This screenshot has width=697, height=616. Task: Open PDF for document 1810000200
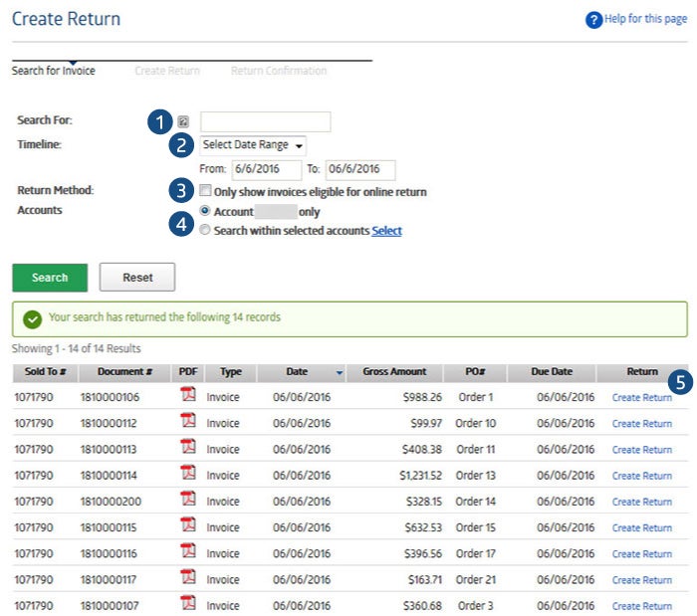pyautogui.click(x=187, y=500)
